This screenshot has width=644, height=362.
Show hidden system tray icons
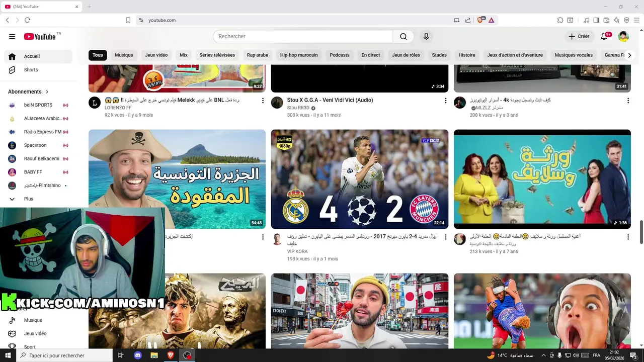[x=543, y=355]
